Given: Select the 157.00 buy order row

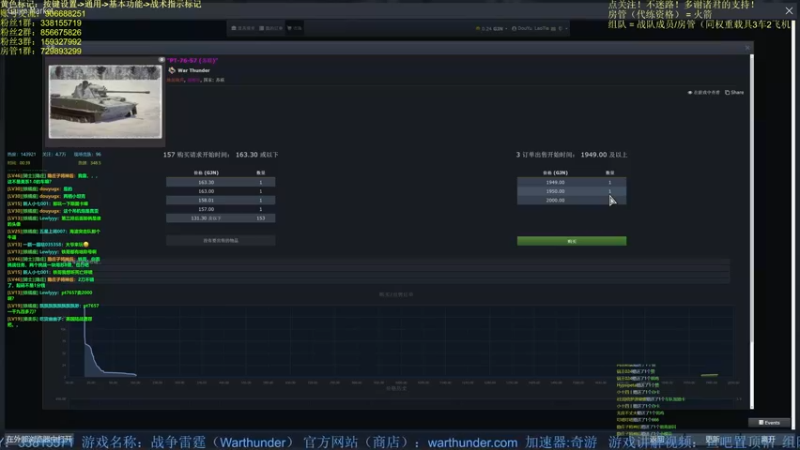Looking at the screenshot, I should pyautogui.click(x=220, y=209).
